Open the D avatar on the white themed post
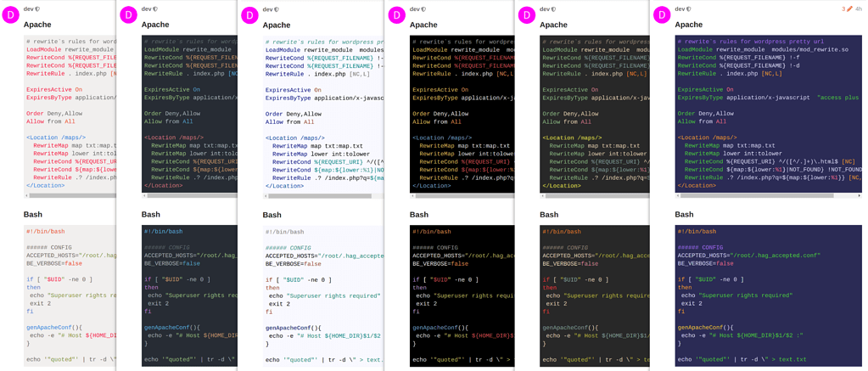This screenshot has width=868, height=371. (x=249, y=16)
